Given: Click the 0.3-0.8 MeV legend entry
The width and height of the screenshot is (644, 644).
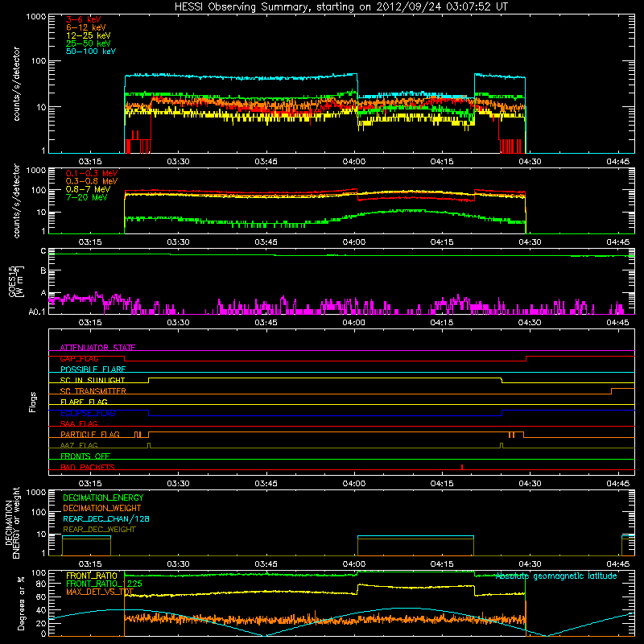Looking at the screenshot, I should (x=92, y=181).
